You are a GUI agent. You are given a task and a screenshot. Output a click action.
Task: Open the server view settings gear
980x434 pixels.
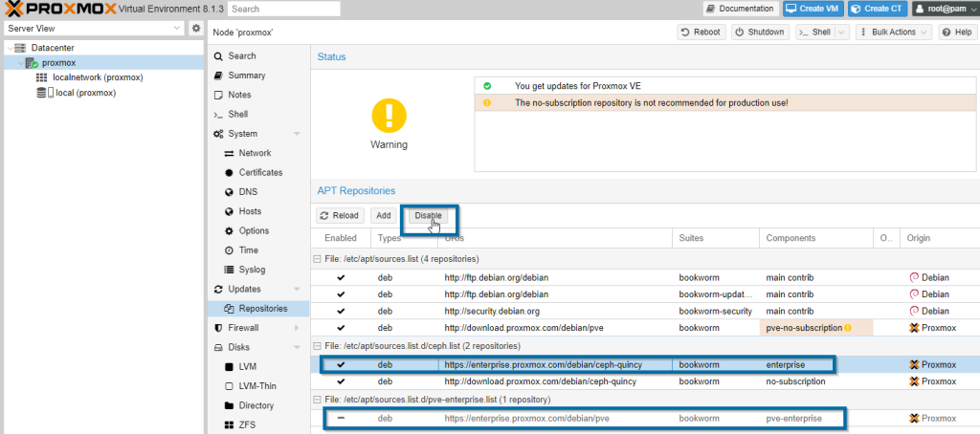[196, 28]
